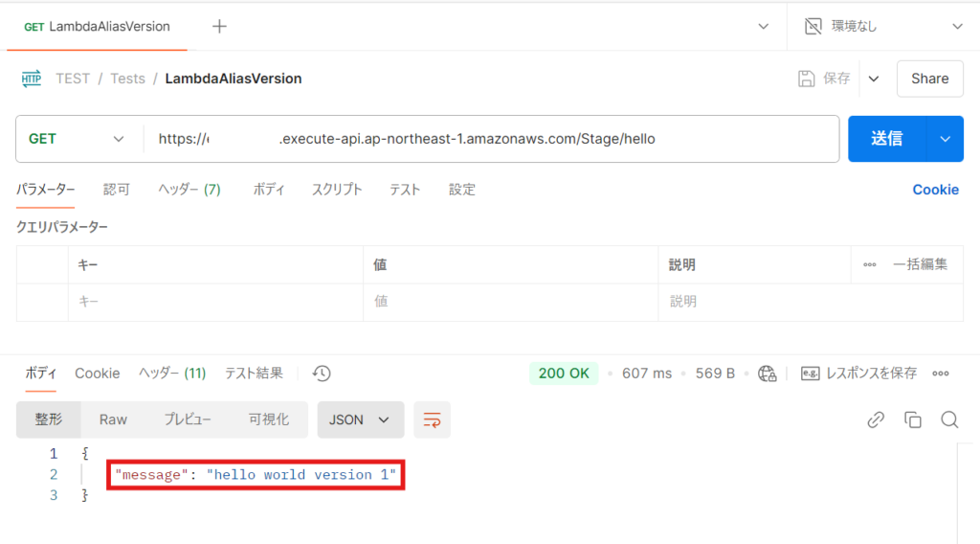Select the response ボディ tab

pos(40,374)
